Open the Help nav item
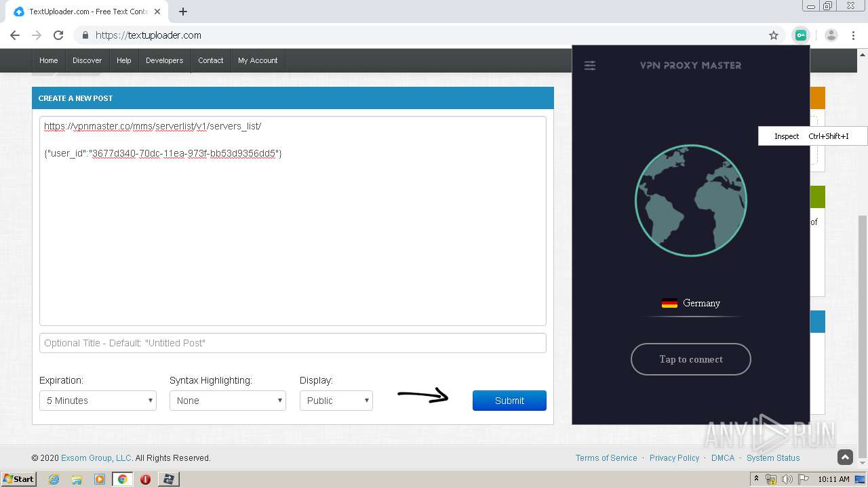868x488 pixels. click(123, 60)
